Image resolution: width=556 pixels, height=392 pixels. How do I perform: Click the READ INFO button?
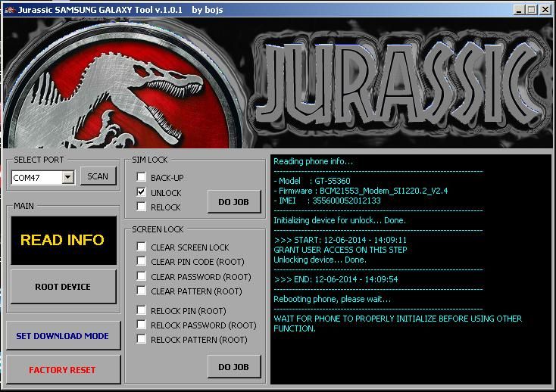[x=64, y=241]
